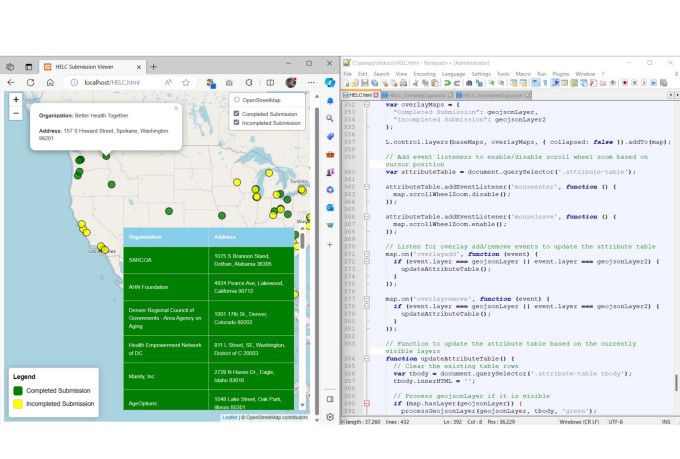
Task: Click the Zoom Out magnifier in Notepad++
Action: coord(501,82)
